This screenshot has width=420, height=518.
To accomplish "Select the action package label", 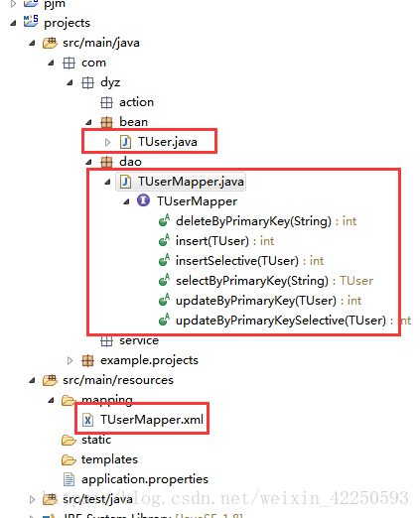I will (136, 102).
